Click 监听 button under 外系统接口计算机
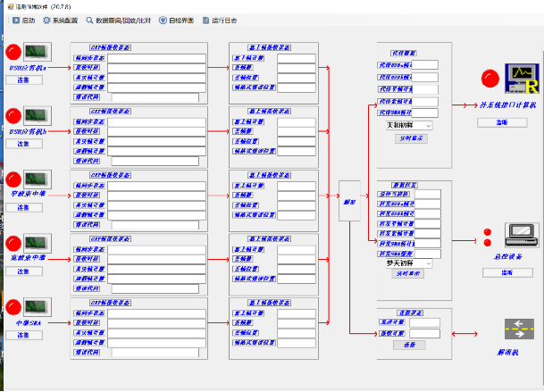 (502, 122)
